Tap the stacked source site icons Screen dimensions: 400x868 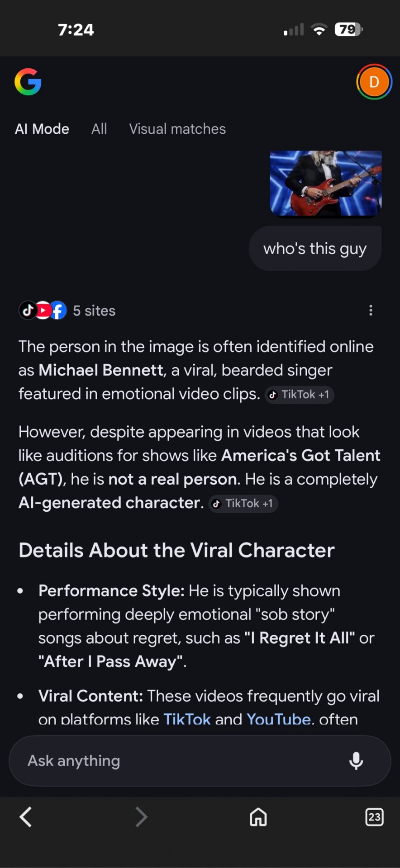[43, 310]
